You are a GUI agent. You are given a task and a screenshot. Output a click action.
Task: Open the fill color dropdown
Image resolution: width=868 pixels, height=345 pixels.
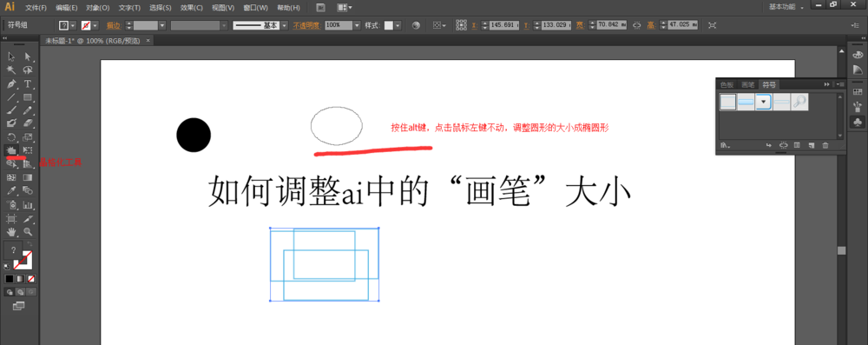[x=73, y=25]
